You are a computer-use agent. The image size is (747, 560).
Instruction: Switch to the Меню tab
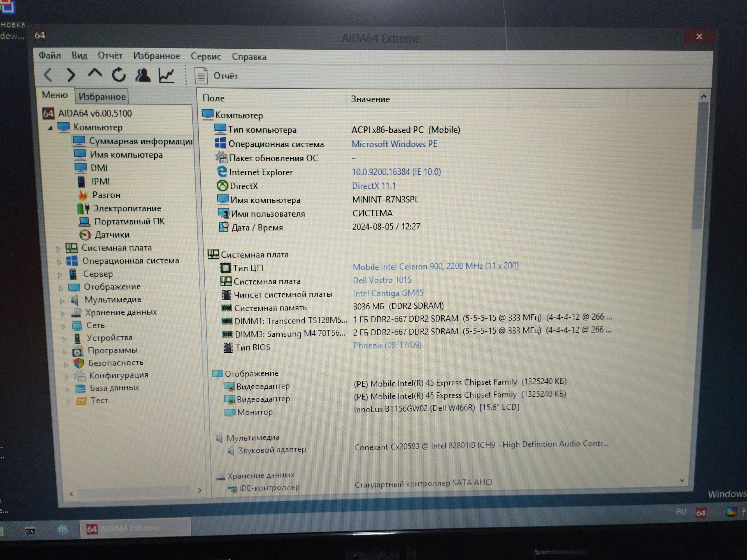point(55,95)
